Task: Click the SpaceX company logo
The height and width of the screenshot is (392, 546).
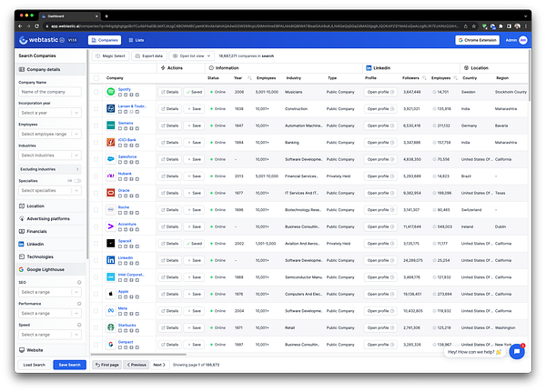Action: [110, 244]
